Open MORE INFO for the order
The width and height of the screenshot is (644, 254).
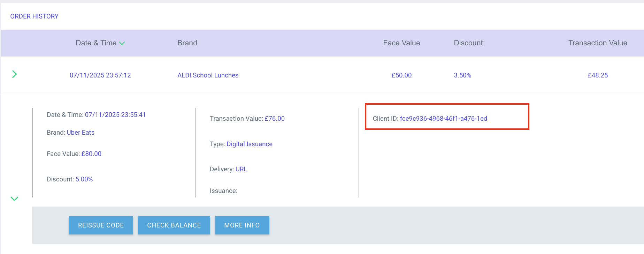242,225
